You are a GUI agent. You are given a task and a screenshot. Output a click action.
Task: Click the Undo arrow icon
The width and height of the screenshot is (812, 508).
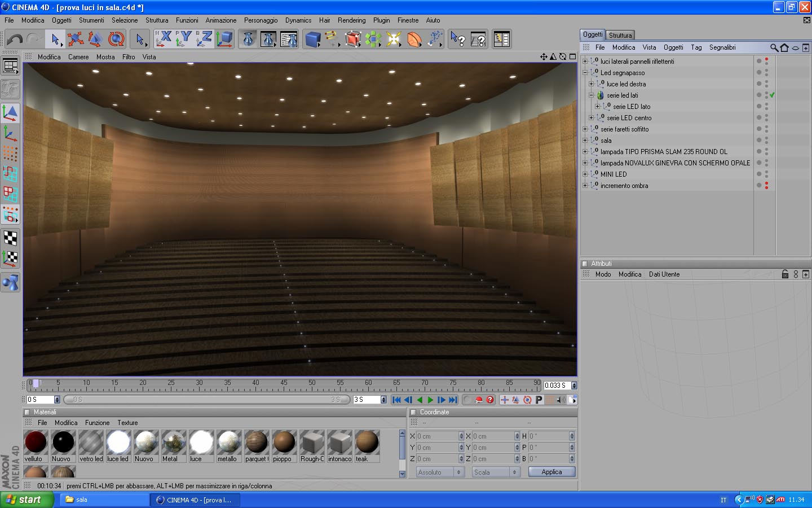[x=15, y=39]
